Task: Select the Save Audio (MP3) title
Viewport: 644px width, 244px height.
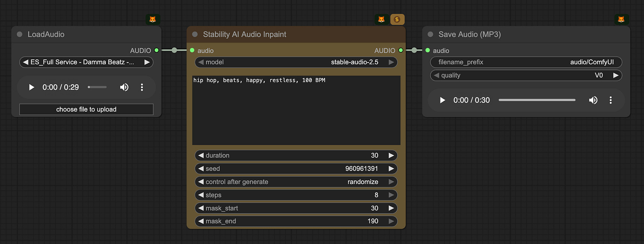Action: point(470,35)
